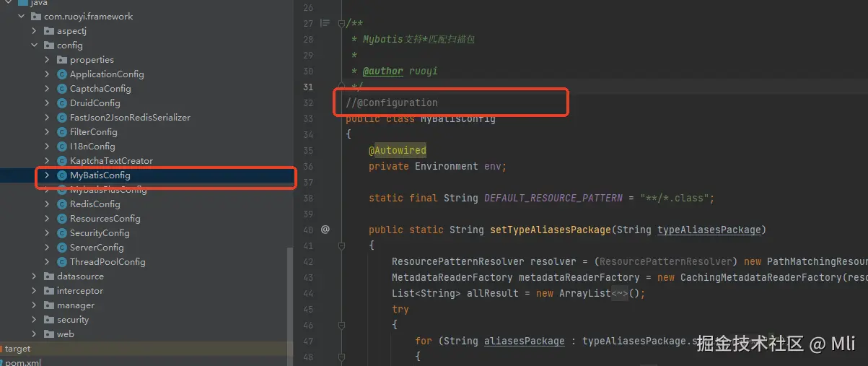This screenshot has height=366, width=868.
Task: Click the gutter marker beside setTypeAliasesPackage method
Action: pyautogui.click(x=325, y=230)
